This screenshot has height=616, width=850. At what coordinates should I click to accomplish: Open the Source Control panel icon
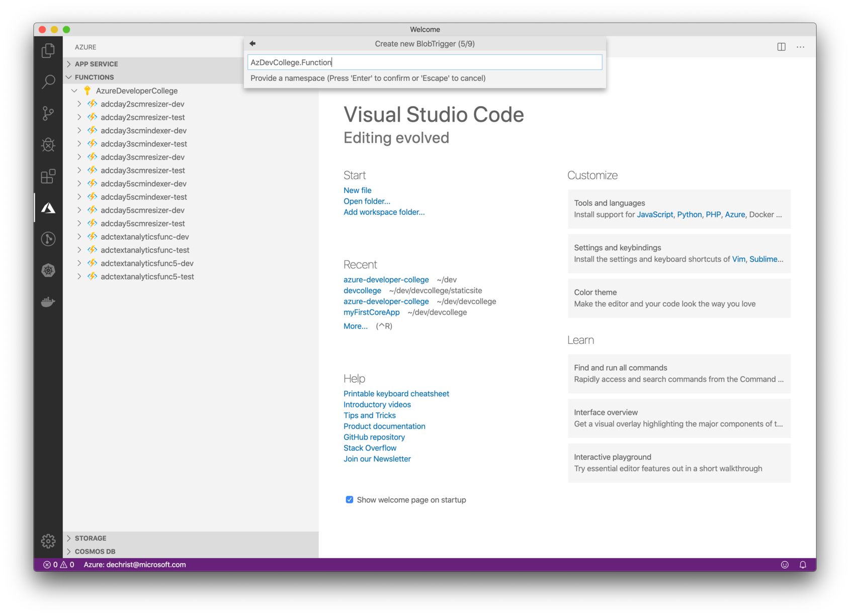coord(48,113)
